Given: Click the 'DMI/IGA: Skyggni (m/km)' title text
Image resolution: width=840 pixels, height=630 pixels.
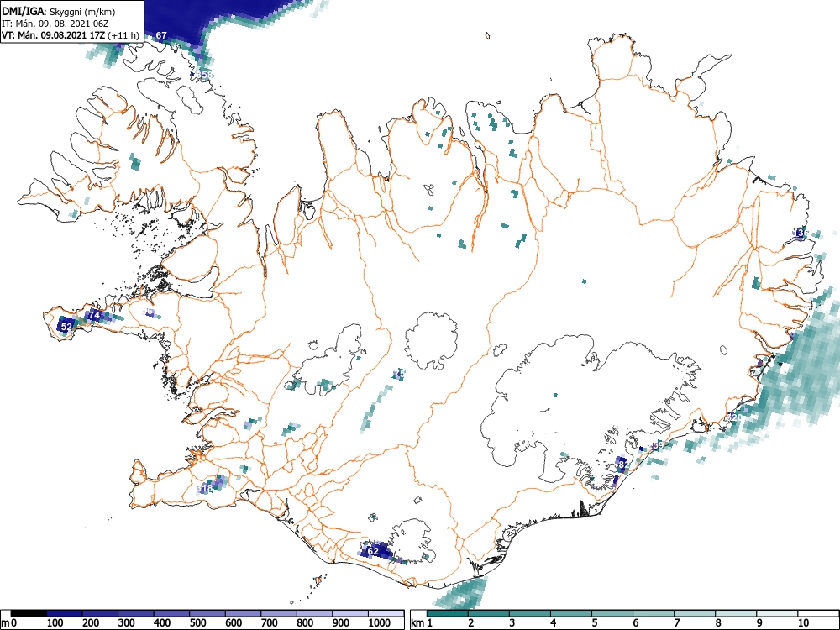Looking at the screenshot, I should (58, 11).
